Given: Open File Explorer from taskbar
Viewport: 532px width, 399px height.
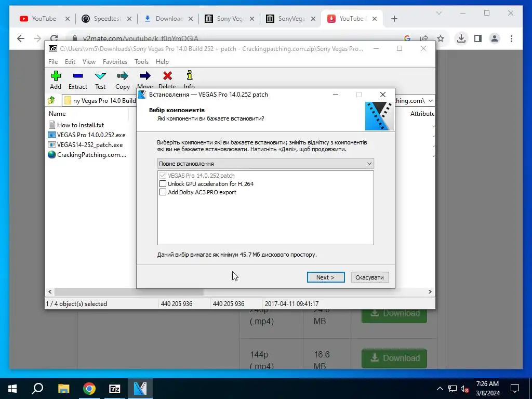Looking at the screenshot, I should click(x=63, y=389).
